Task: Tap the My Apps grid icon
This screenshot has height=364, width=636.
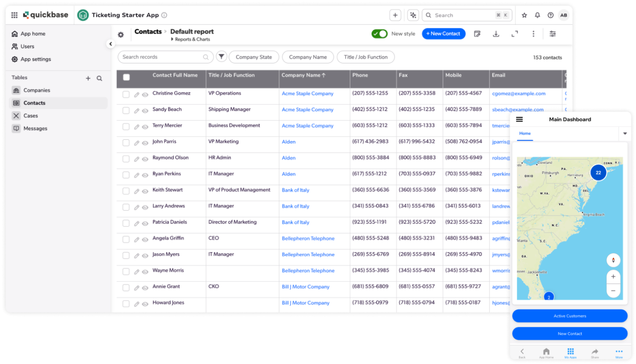Action: 570,352
